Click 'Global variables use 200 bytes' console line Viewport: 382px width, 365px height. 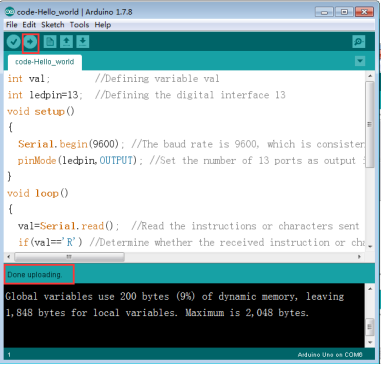click(175, 296)
